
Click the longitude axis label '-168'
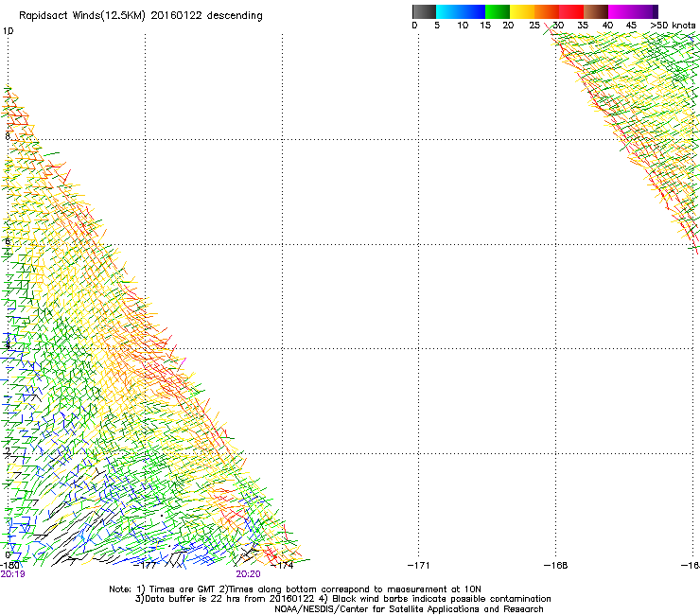(x=556, y=566)
